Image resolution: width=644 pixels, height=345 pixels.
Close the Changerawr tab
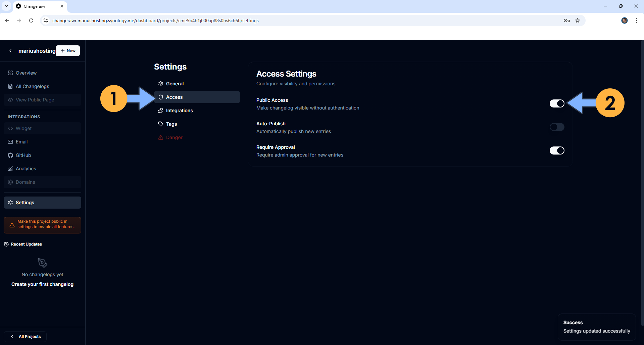[62, 6]
